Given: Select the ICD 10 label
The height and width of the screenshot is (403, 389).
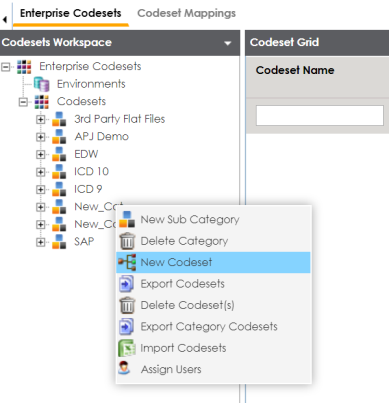Looking at the screenshot, I should pos(92,172).
